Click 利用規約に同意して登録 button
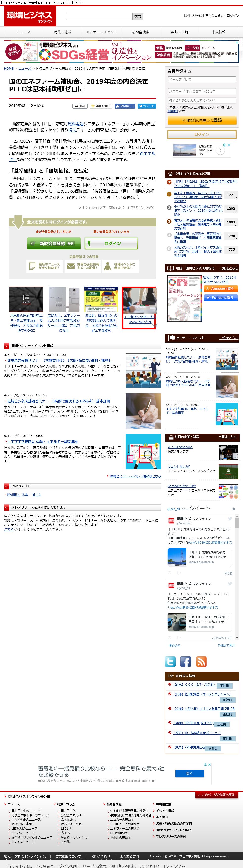This screenshot has height=868, width=243. click(202, 120)
